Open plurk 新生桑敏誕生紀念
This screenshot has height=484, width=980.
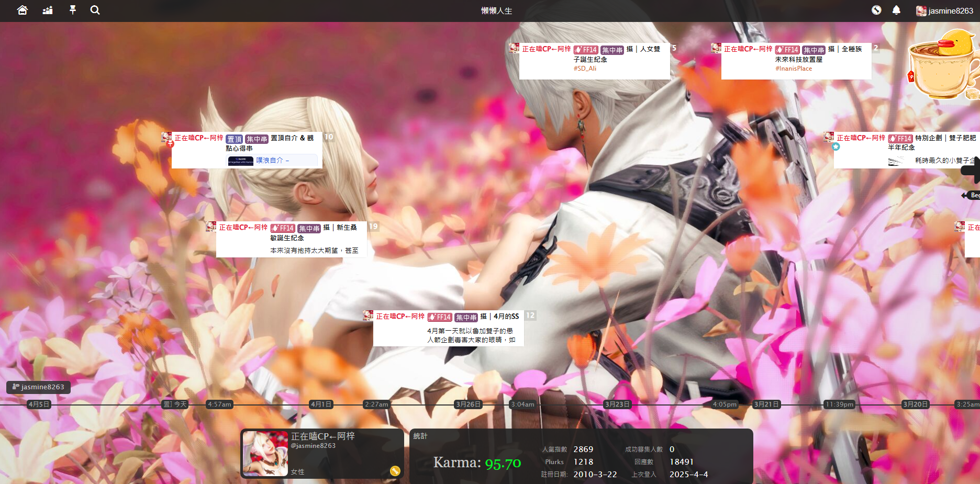click(292, 239)
